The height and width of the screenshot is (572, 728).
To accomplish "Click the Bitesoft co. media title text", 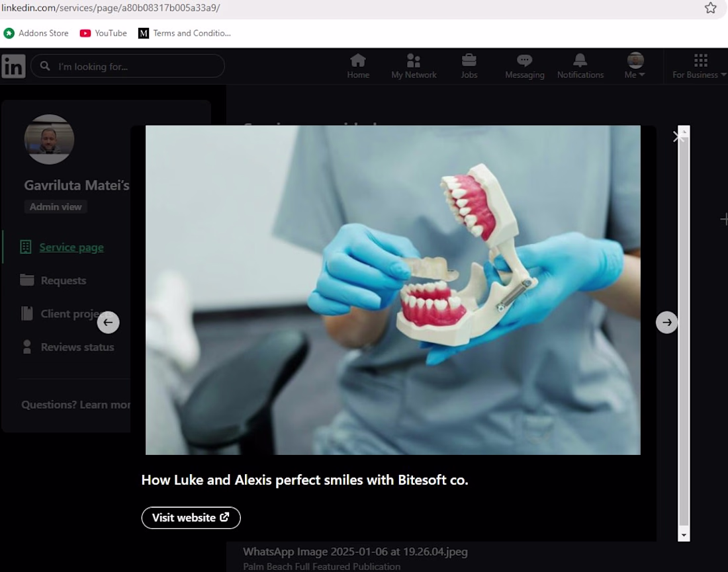I will pos(304,480).
